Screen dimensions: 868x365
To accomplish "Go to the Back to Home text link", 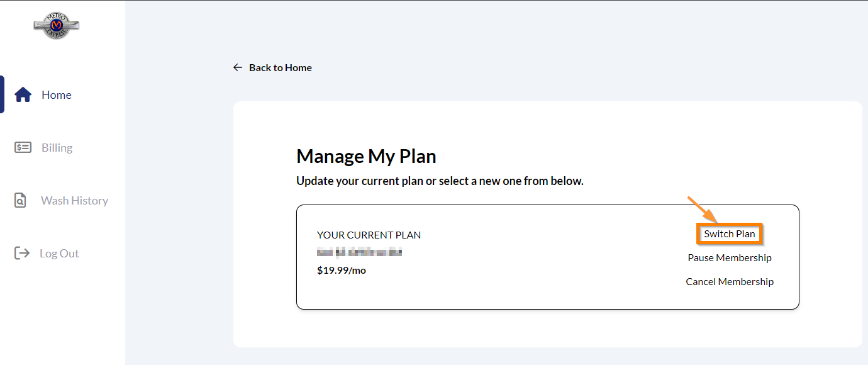I will click(x=281, y=68).
